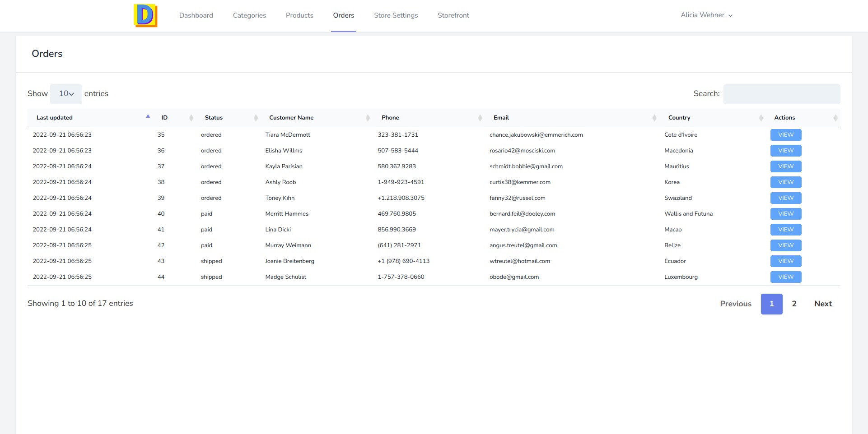868x434 pixels.
Task: Click the Luxembourg country cell
Action: pos(681,277)
